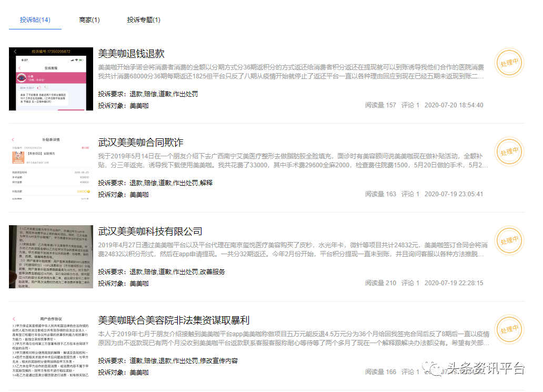Click 投诉要求 line ending with 改善服务
This screenshot has width=543, height=392.
pyautogui.click(x=162, y=272)
